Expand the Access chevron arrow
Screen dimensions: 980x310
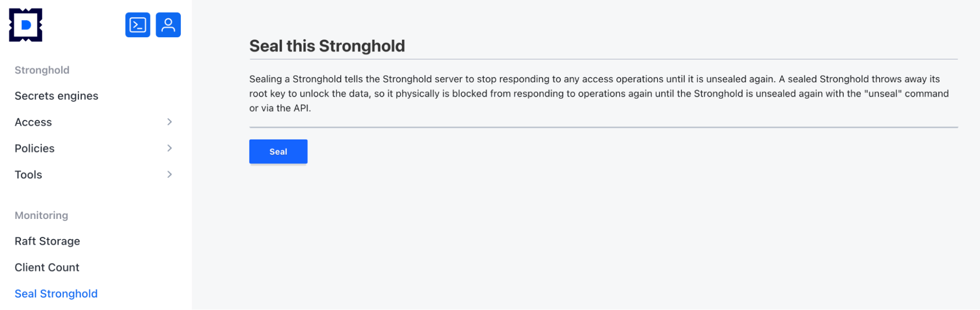pos(170,122)
